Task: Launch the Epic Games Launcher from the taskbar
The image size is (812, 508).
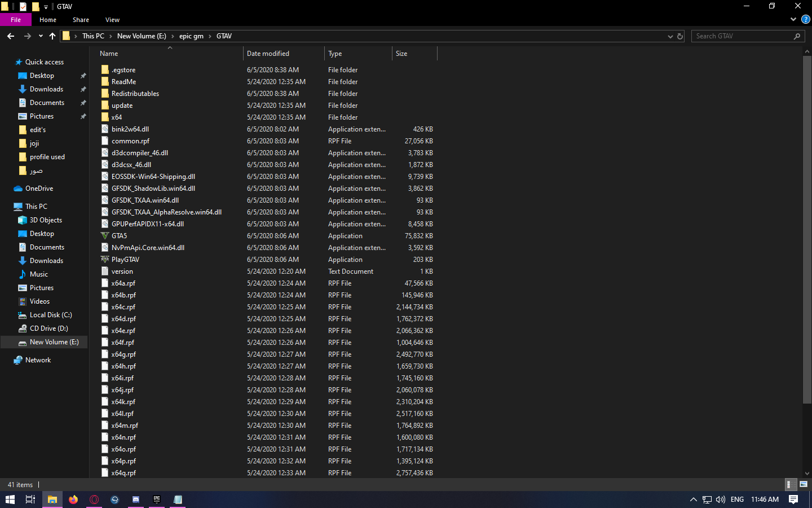Action: 156,499
